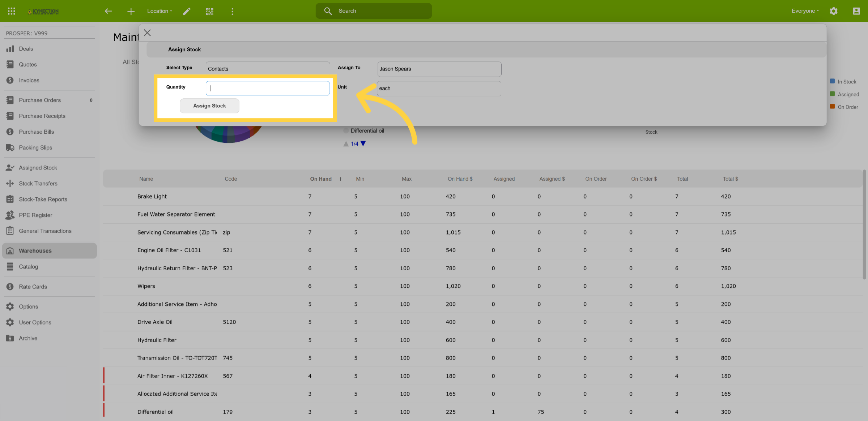Click the Purchase Receipts icon

(10, 116)
